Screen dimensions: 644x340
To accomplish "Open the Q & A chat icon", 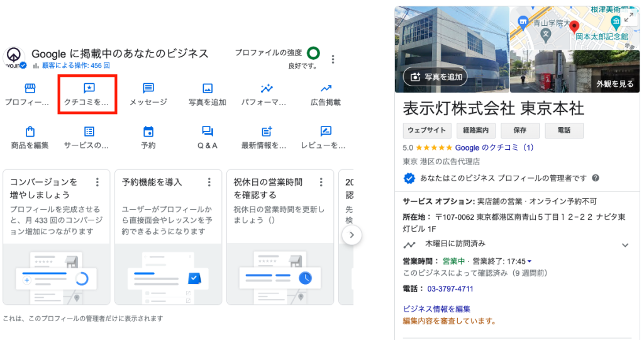I will [208, 131].
